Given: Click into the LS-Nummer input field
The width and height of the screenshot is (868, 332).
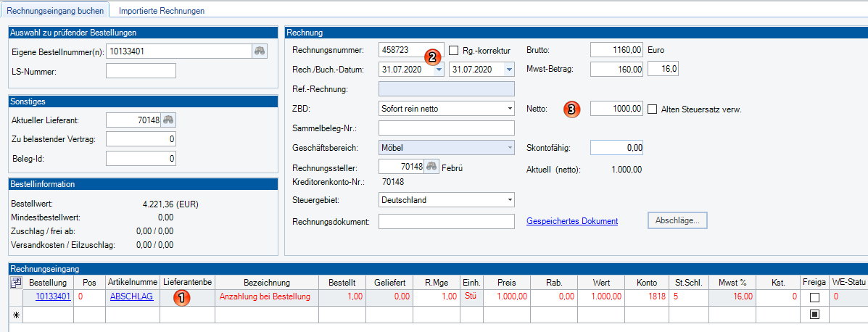Looking at the screenshot, I should coord(141,70).
